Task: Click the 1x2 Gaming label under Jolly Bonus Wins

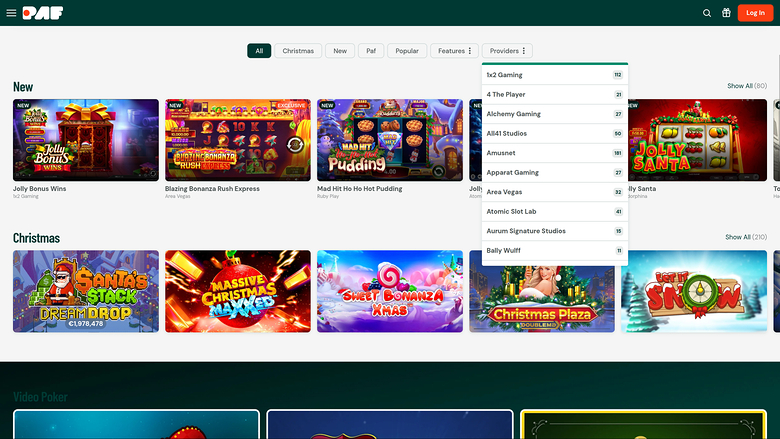Action: coord(26,196)
